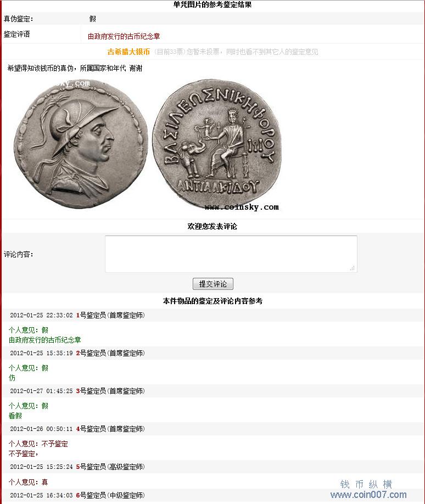Image resolution: width=425 pixels, height=504 pixels.
Task: Click the vote count text 目前33票
Action: pyautogui.click(x=169, y=52)
